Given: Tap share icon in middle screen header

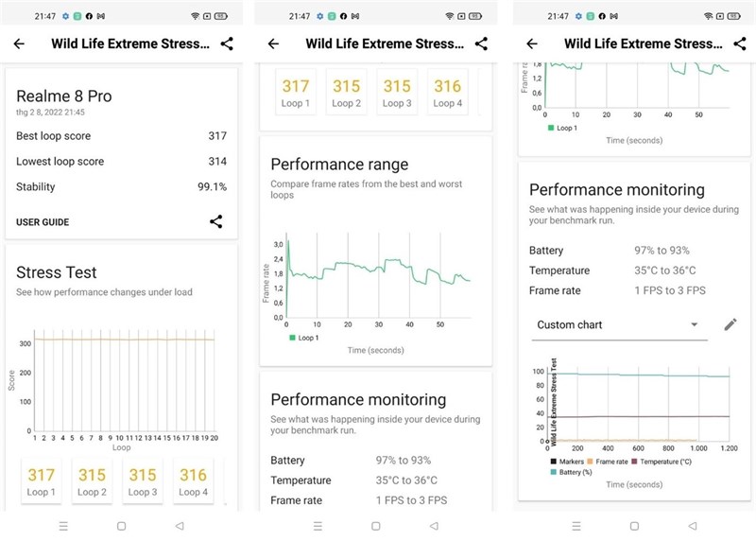Looking at the screenshot, I should [481, 44].
